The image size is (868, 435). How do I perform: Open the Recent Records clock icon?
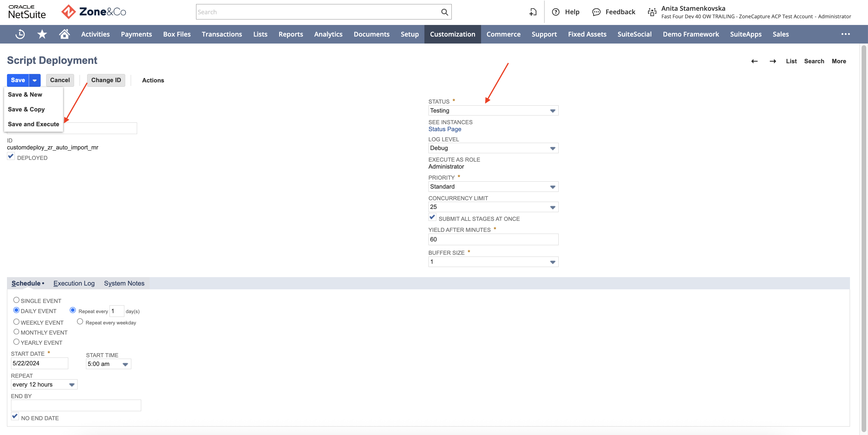20,34
